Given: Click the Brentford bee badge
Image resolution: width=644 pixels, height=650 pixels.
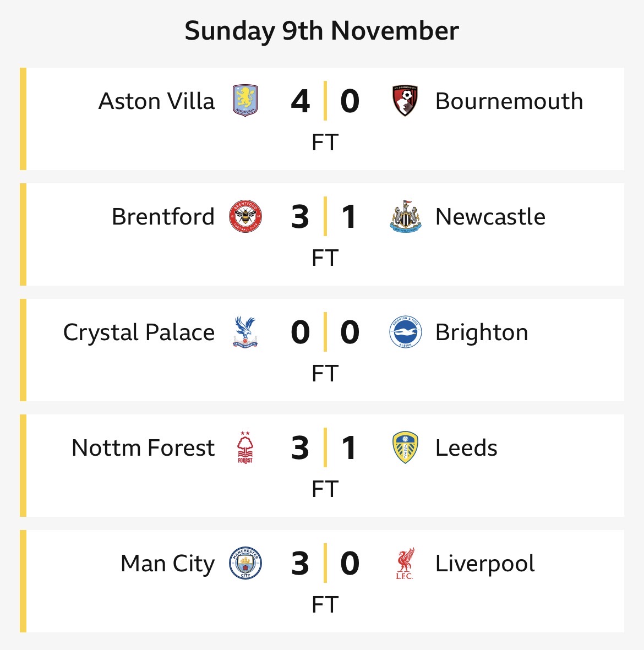Looking at the screenshot, I should coord(245,217).
